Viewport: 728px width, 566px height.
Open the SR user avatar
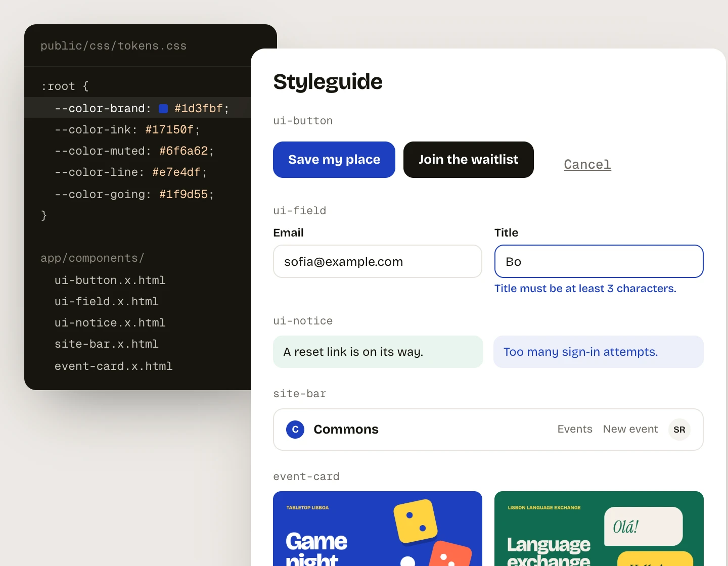point(679,430)
